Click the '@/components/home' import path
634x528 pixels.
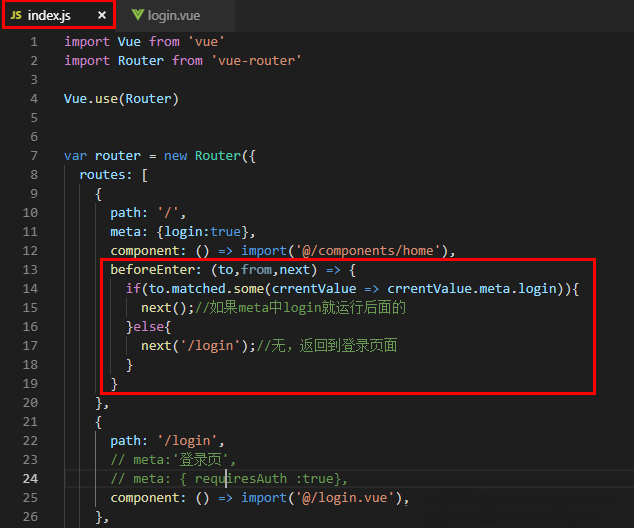368,251
